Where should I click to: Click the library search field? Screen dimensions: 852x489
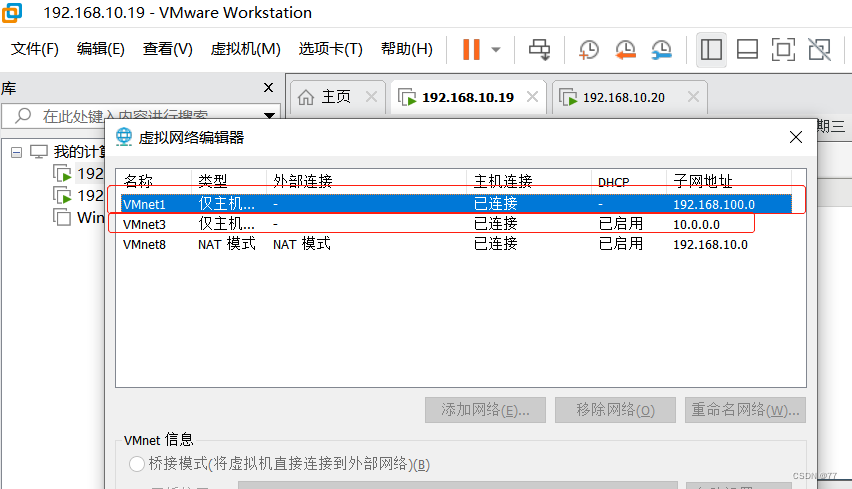tap(140, 116)
